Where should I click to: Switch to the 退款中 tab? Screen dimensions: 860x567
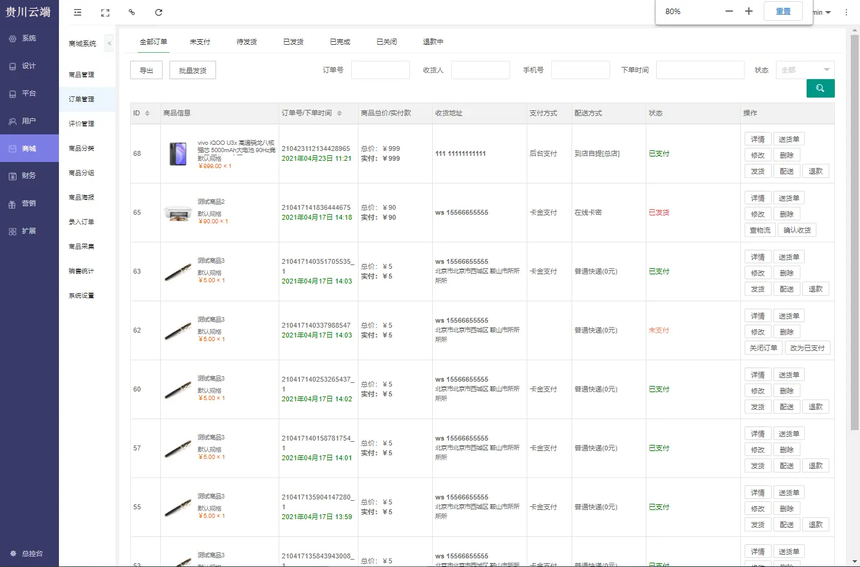point(433,42)
